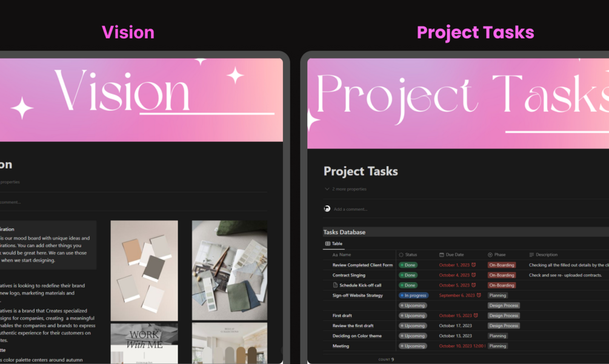
Task: Click the October 13, 2023 due date
Action: tap(455, 336)
